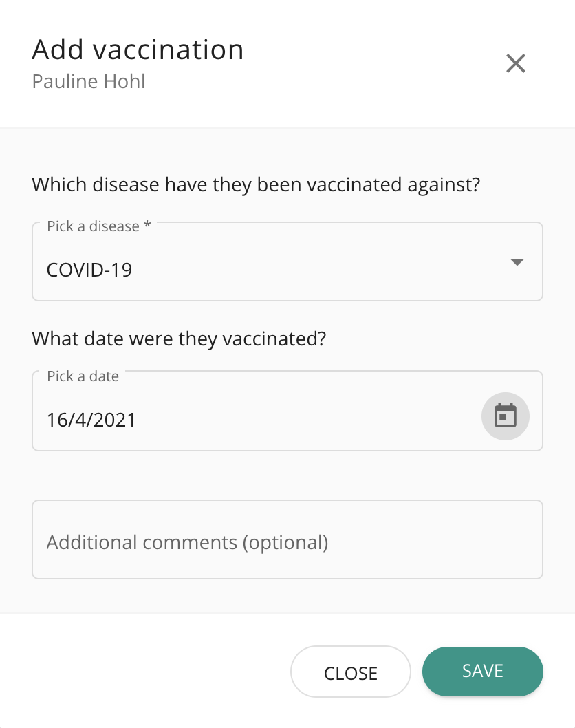Select the COVID-19 value text
This screenshot has width=575, height=728.
click(89, 270)
